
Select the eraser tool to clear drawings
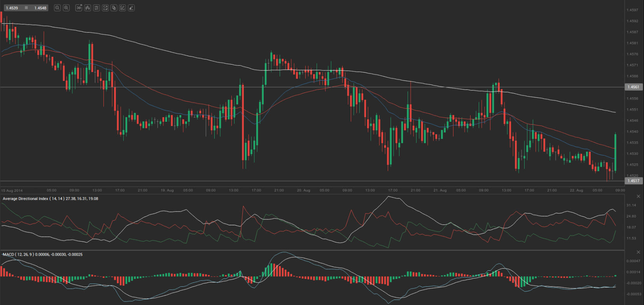[x=131, y=8]
